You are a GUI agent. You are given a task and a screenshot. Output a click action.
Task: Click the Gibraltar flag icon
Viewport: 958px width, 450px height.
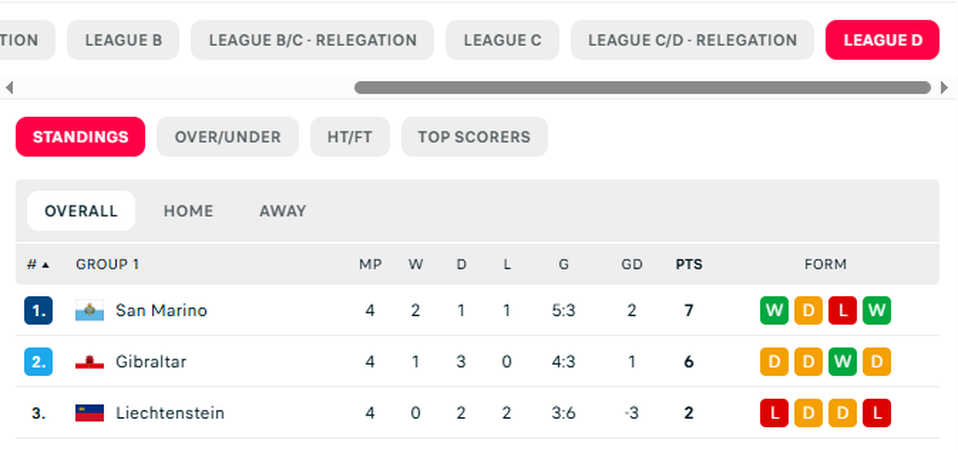90,362
